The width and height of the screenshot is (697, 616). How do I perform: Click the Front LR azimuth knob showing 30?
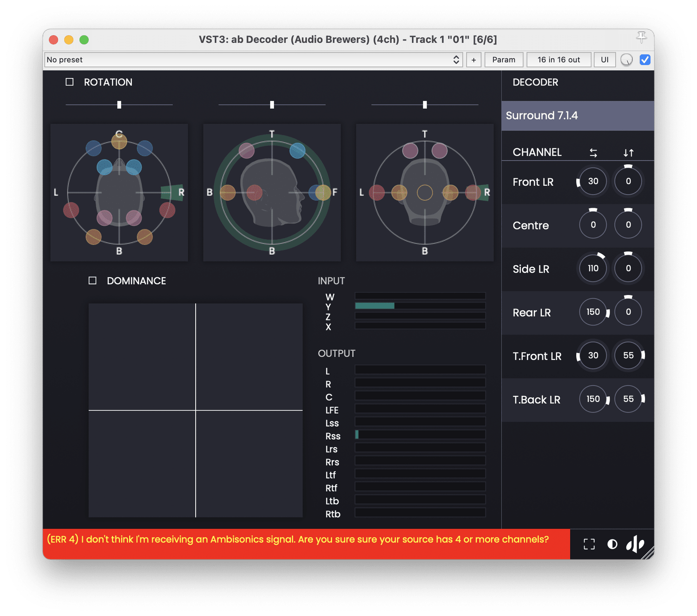[593, 181]
